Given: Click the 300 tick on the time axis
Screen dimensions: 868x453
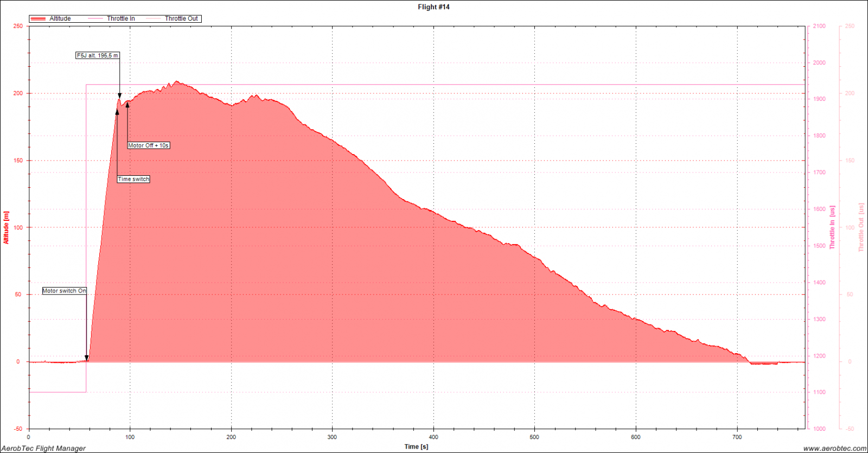Looking at the screenshot, I should [332, 437].
